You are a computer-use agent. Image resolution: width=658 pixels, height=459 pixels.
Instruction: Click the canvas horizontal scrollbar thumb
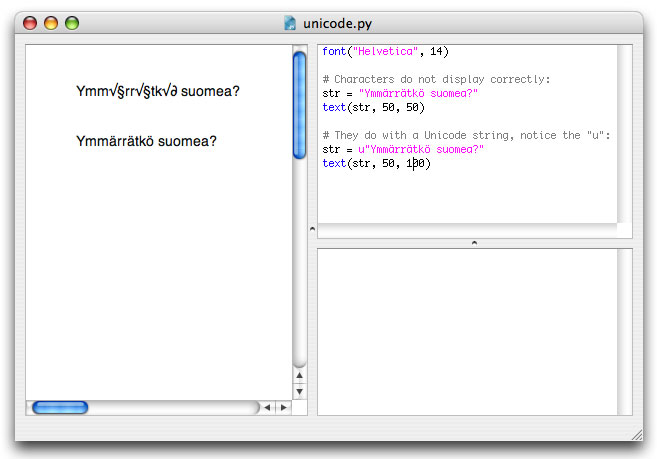coord(60,407)
